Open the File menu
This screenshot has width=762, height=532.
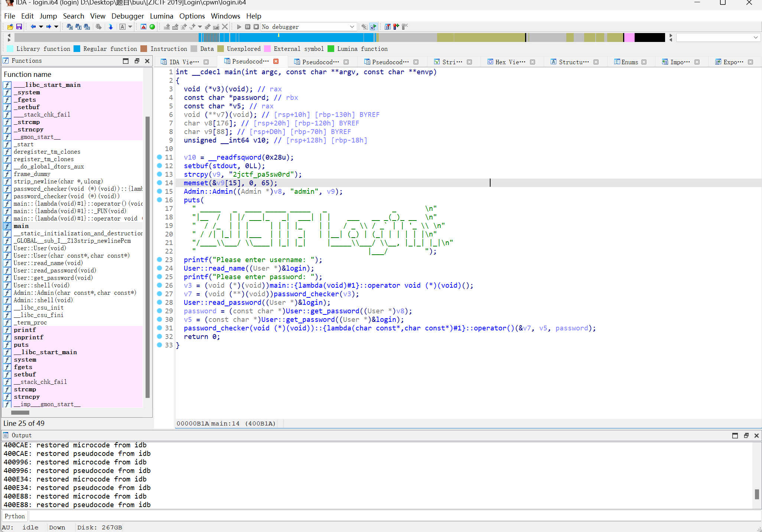click(10, 16)
